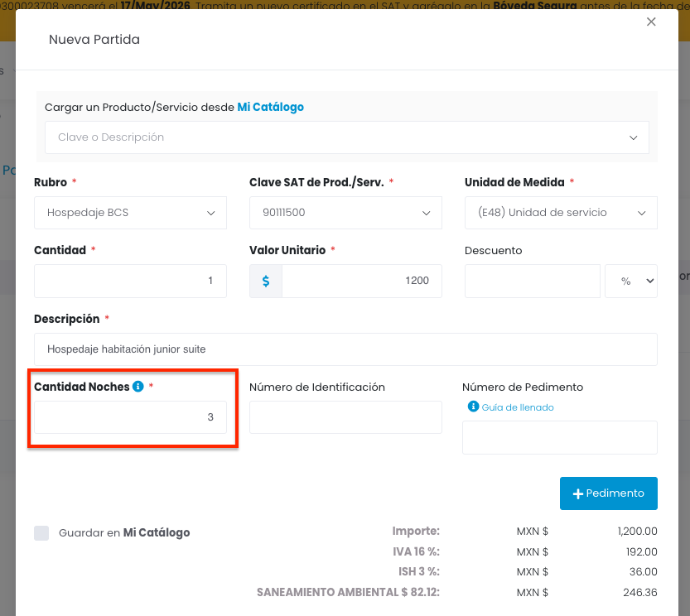
Task: Close the Nueva Partida dialog
Action: click(x=651, y=22)
